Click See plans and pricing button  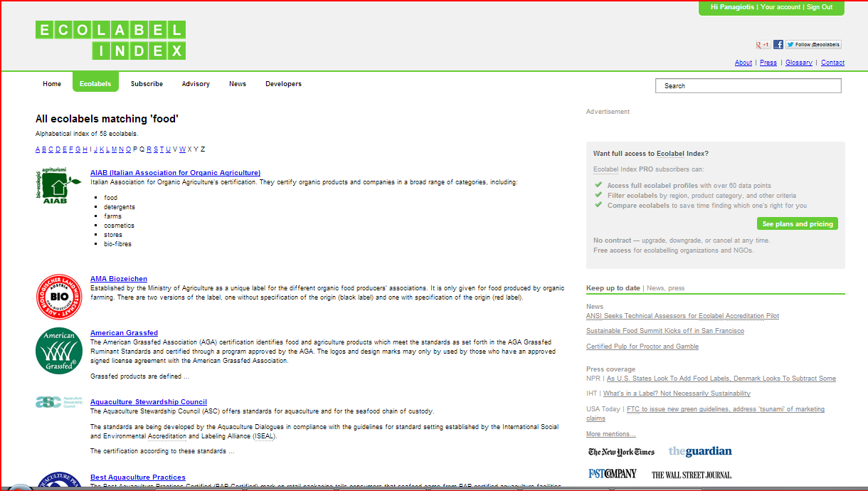(x=798, y=224)
